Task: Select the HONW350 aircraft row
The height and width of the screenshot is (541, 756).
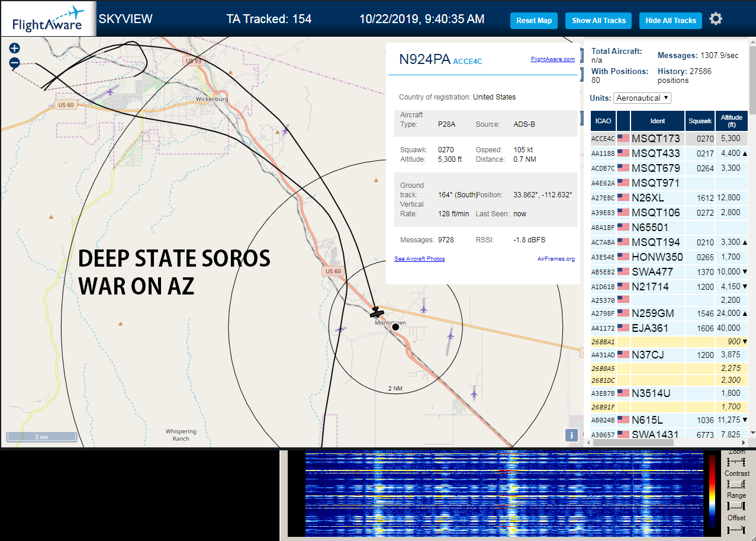Action: tap(670, 257)
